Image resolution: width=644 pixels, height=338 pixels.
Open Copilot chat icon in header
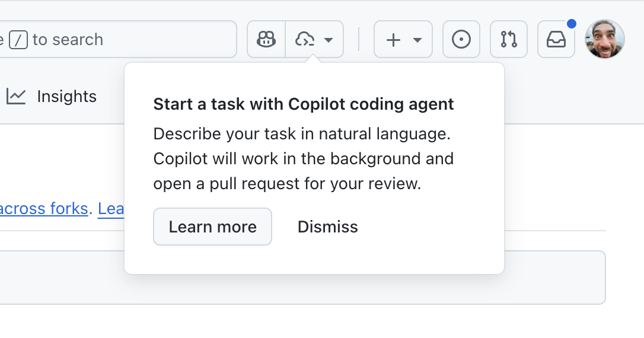(x=266, y=40)
